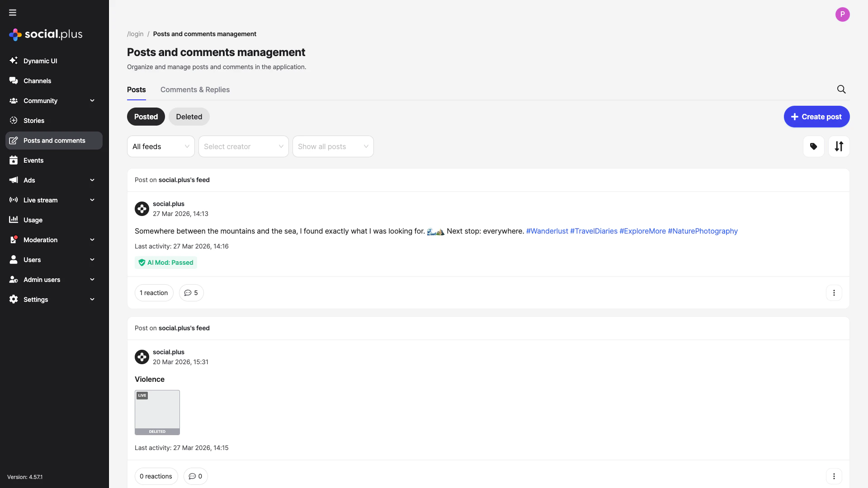
Task: Switch to the Deleted posts filter
Action: (189, 116)
